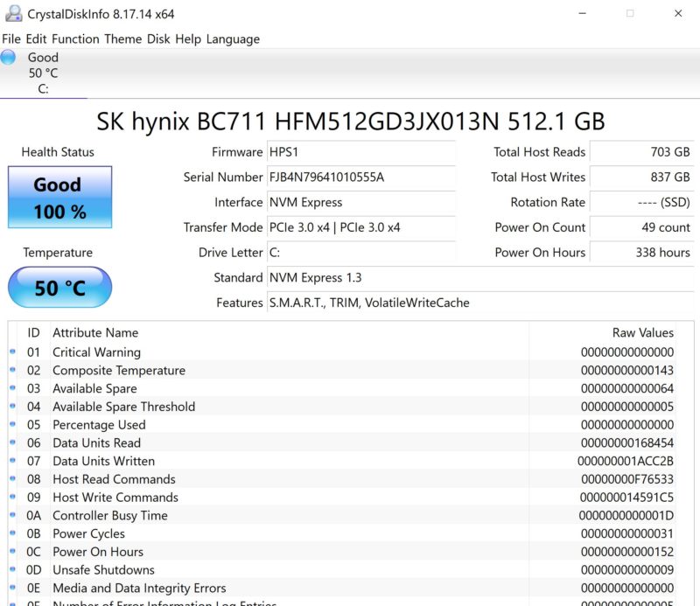
Task: Click the Raw Values column header
Action: point(642,333)
